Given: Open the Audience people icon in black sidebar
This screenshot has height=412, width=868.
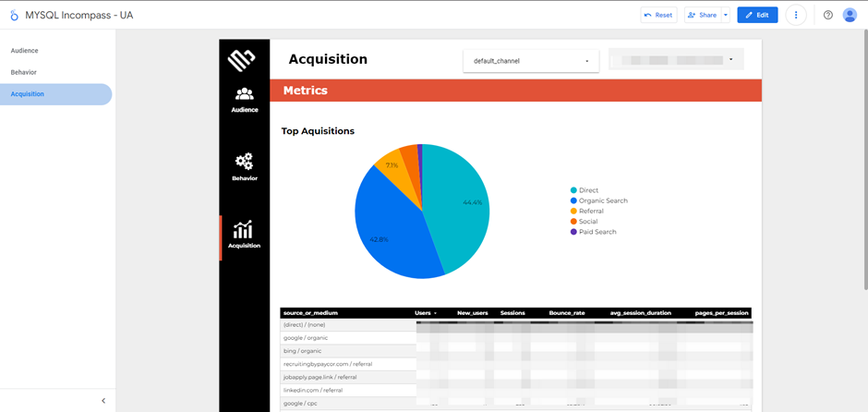Looking at the screenshot, I should tap(244, 94).
